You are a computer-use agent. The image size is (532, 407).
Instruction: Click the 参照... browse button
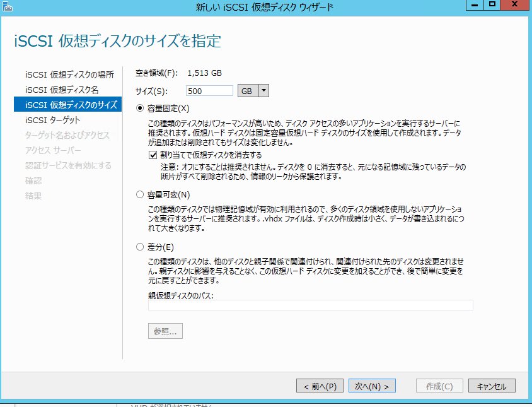165,331
